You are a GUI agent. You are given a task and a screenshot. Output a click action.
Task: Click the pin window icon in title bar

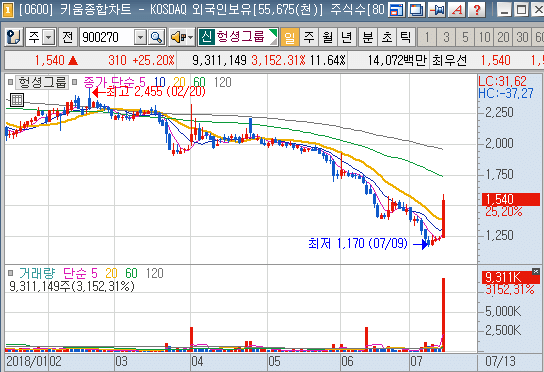pos(436,10)
